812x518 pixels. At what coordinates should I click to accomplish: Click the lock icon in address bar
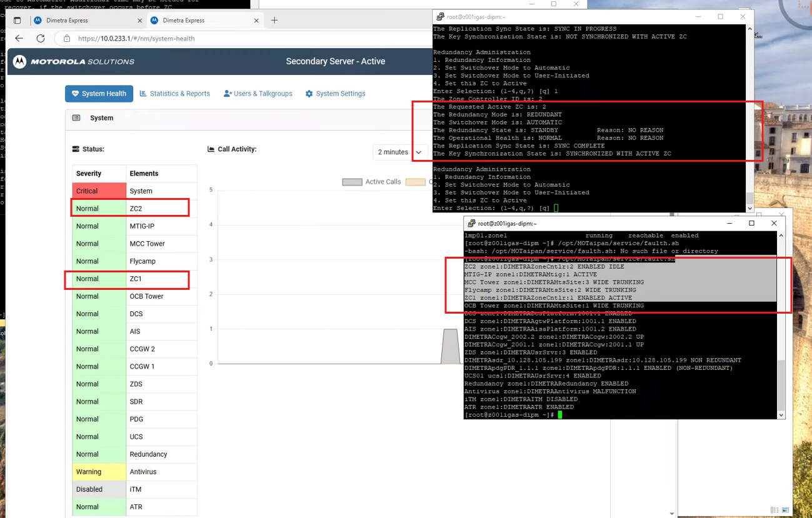pyautogui.click(x=67, y=39)
